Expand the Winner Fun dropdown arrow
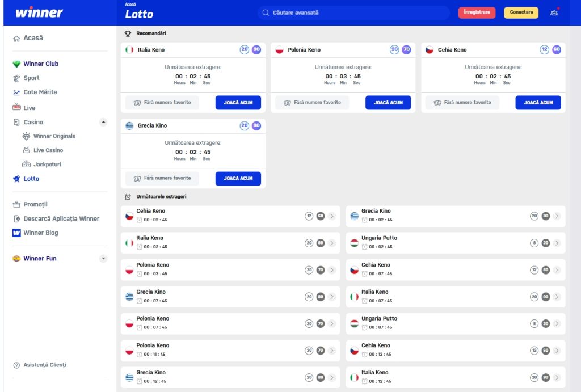The height and width of the screenshot is (392, 581). click(x=103, y=258)
